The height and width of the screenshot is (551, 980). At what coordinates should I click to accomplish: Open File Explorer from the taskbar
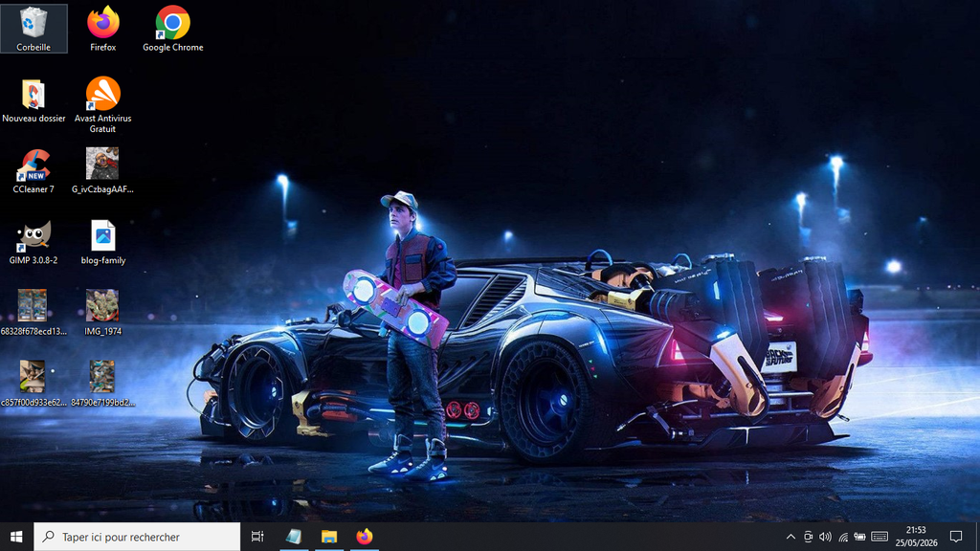point(329,537)
